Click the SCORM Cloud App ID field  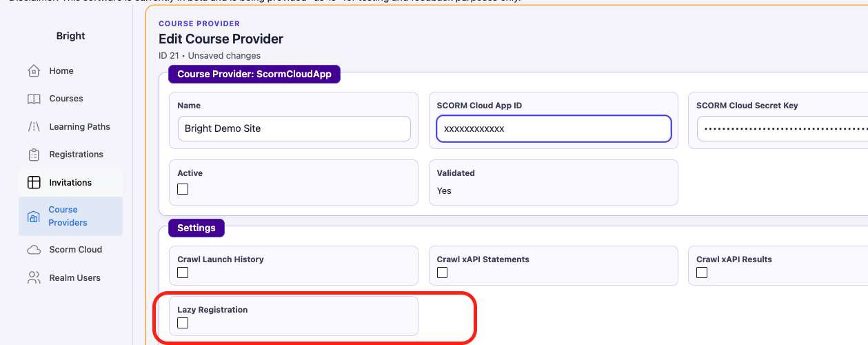pyautogui.click(x=554, y=128)
